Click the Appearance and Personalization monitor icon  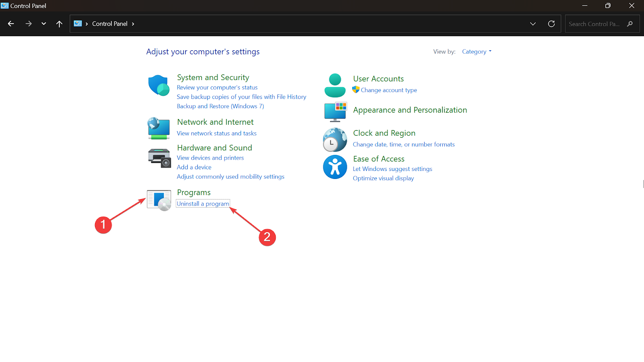335,111
